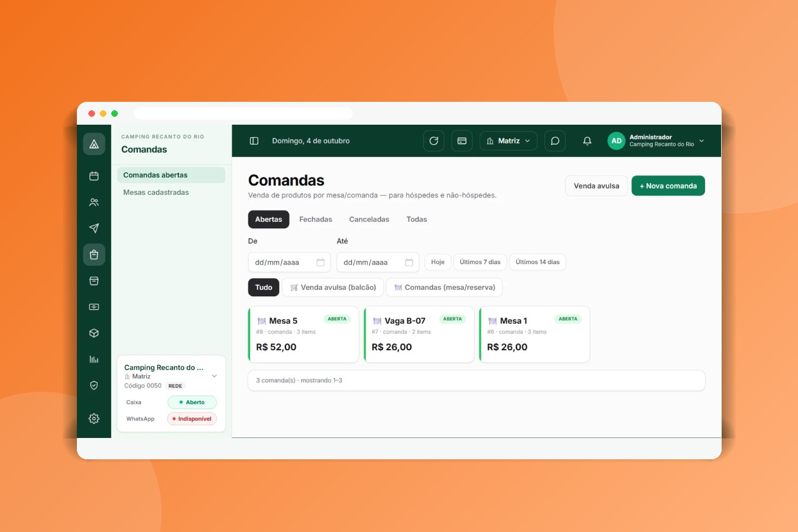Click the date text Domingo, 4 de outubro

tap(311, 141)
